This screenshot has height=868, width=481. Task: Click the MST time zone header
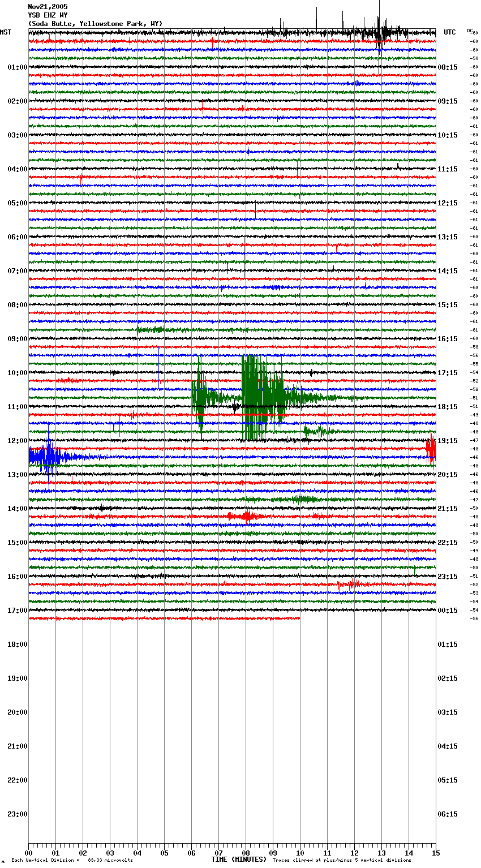click(6, 32)
